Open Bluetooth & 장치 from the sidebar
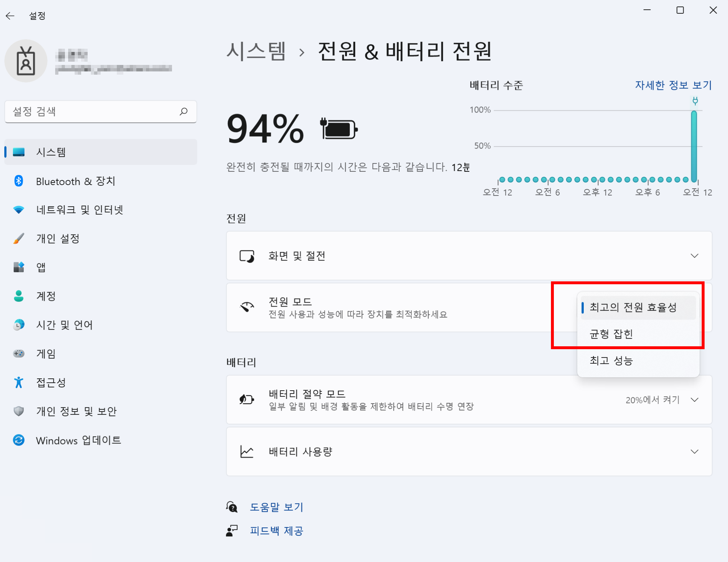 click(75, 181)
